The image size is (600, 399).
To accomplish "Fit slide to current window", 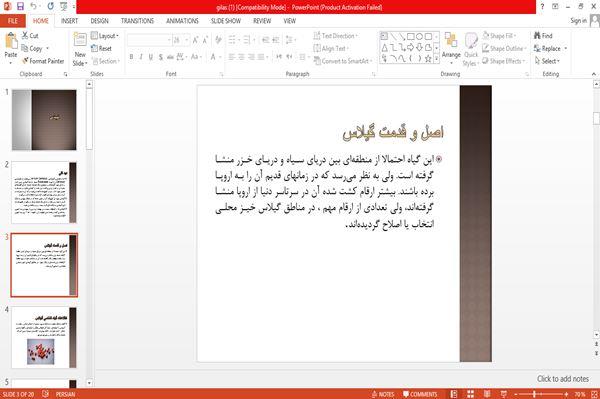I will click(x=595, y=394).
